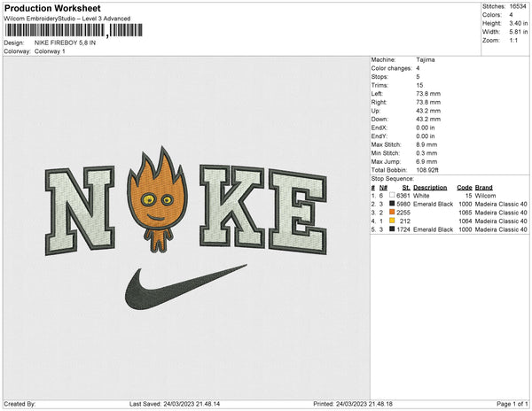Click the Min Stitch value '0.3 mm'
The width and height of the screenshot is (532, 411).
(426, 153)
